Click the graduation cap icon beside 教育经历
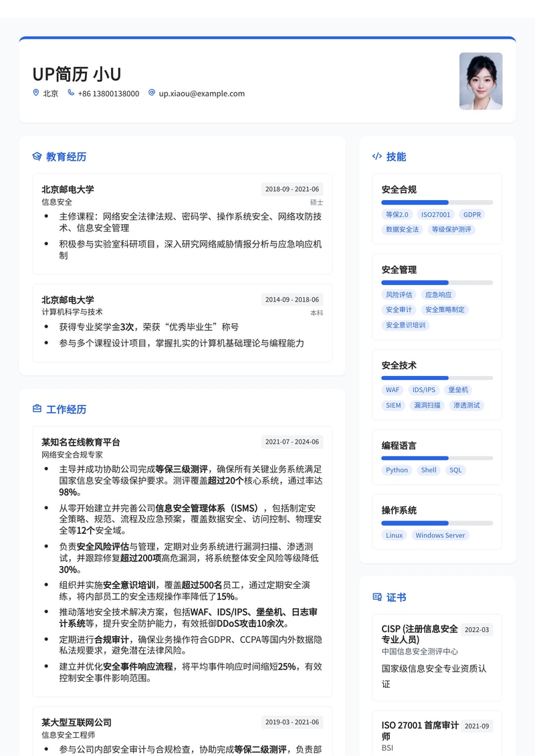This screenshot has height=756, width=535. pyautogui.click(x=36, y=157)
